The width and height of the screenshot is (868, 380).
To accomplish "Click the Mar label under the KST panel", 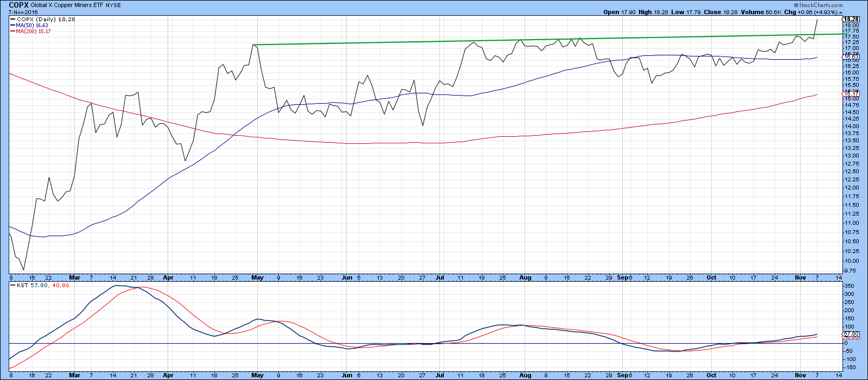I will point(75,375).
